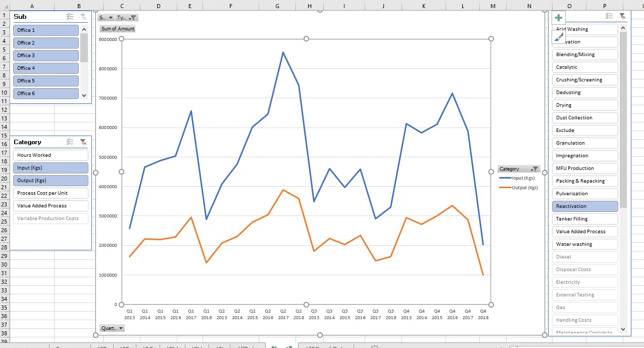Select the Value Added Process category item
644x348 pixels.
[51, 206]
